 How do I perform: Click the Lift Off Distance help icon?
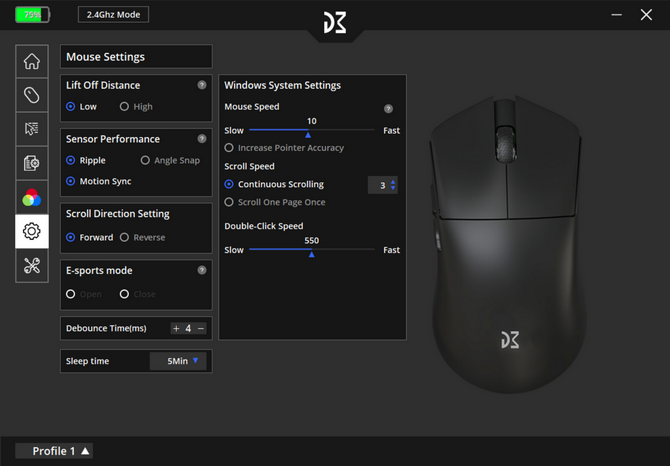(202, 85)
